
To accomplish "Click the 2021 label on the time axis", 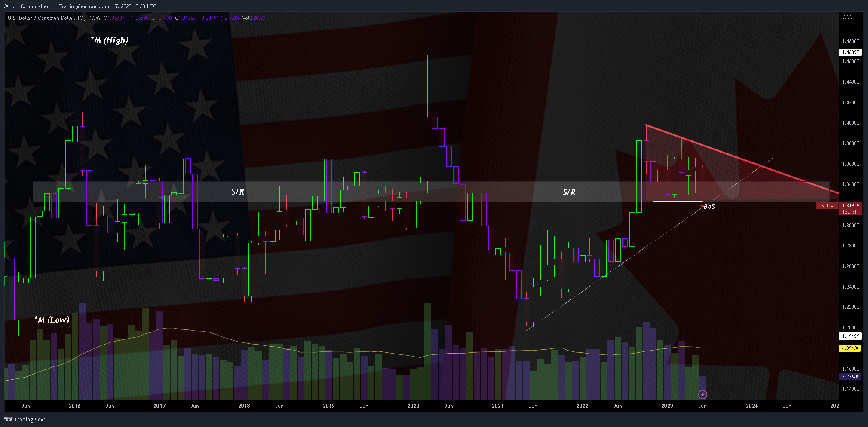I will 498,406.
